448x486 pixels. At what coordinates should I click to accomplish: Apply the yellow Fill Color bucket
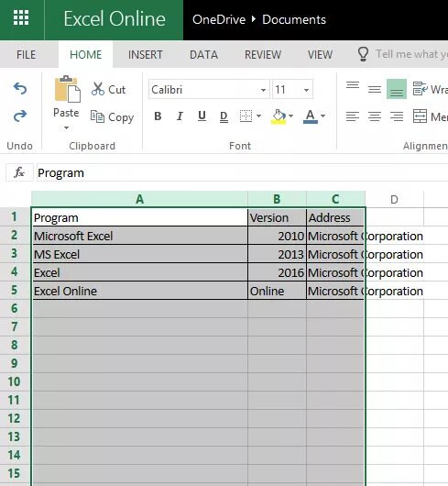[x=279, y=116]
